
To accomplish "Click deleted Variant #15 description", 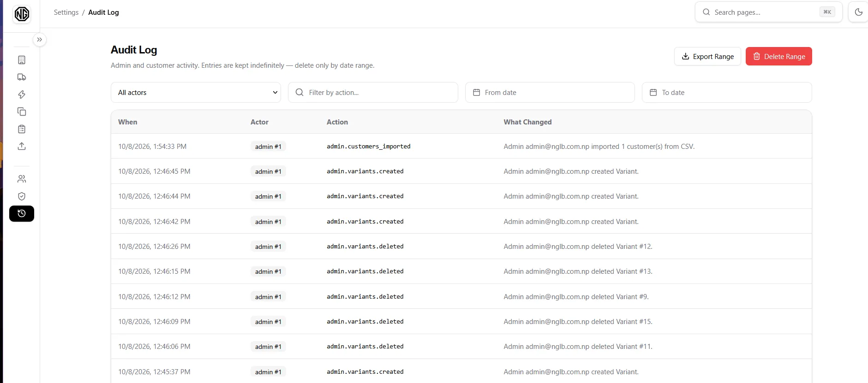I will [x=578, y=321].
